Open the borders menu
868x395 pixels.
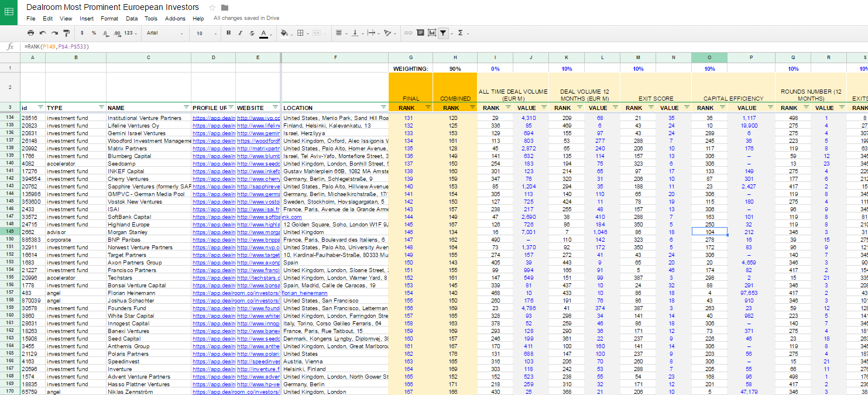point(302,33)
